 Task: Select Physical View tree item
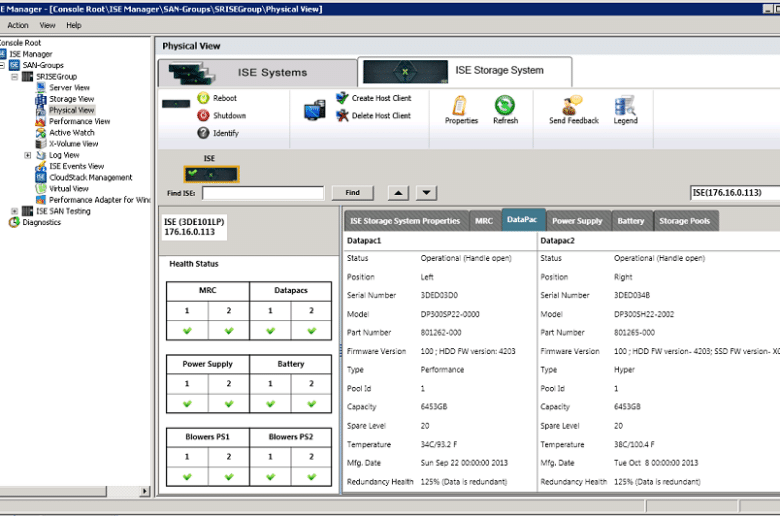(x=71, y=110)
